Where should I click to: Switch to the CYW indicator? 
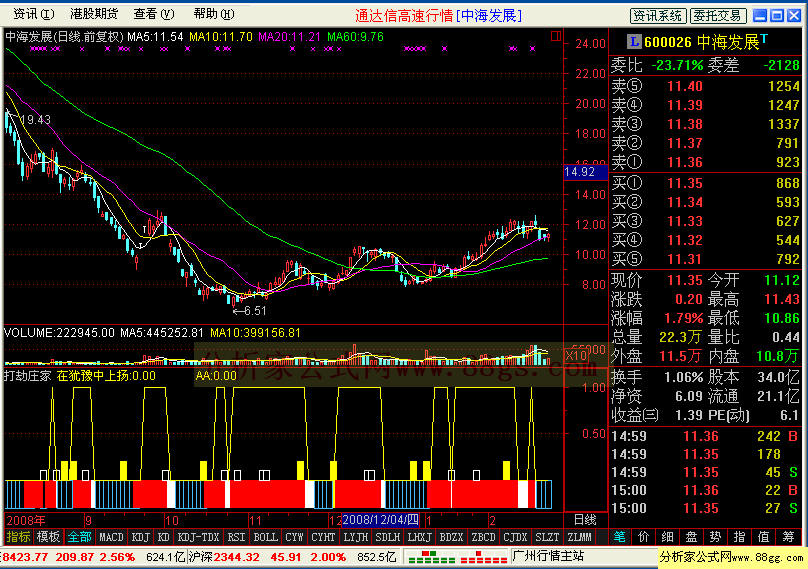coord(294,537)
